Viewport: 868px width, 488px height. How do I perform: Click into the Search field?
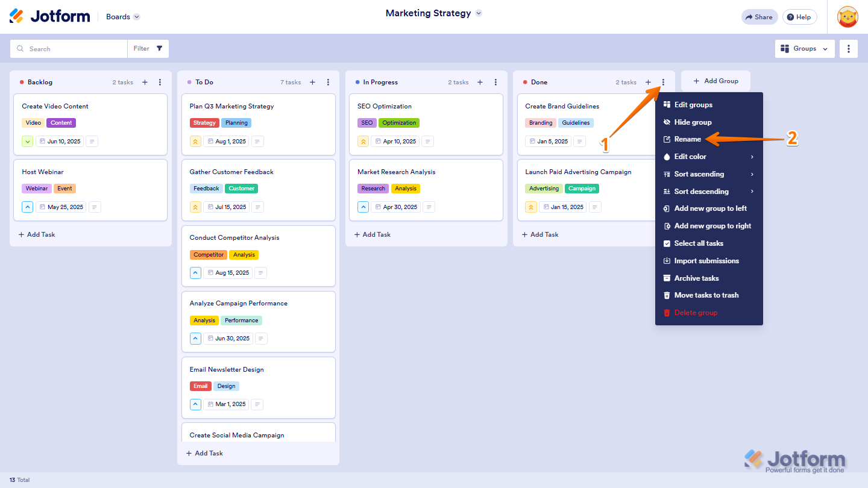pyautogui.click(x=69, y=49)
